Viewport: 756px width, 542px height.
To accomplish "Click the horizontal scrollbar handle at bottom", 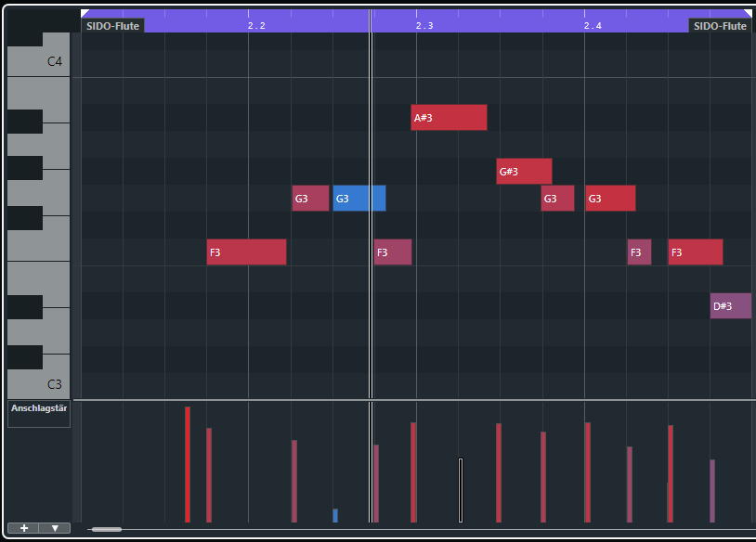I will [106, 529].
